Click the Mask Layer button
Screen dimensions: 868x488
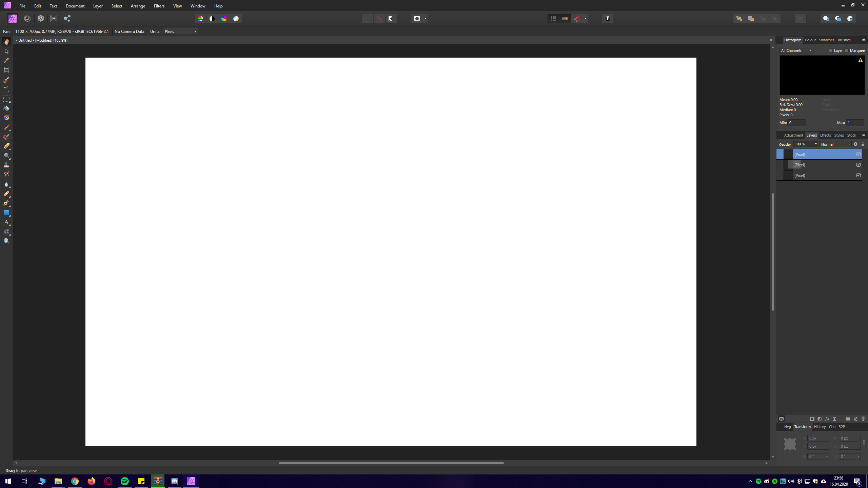click(x=812, y=419)
